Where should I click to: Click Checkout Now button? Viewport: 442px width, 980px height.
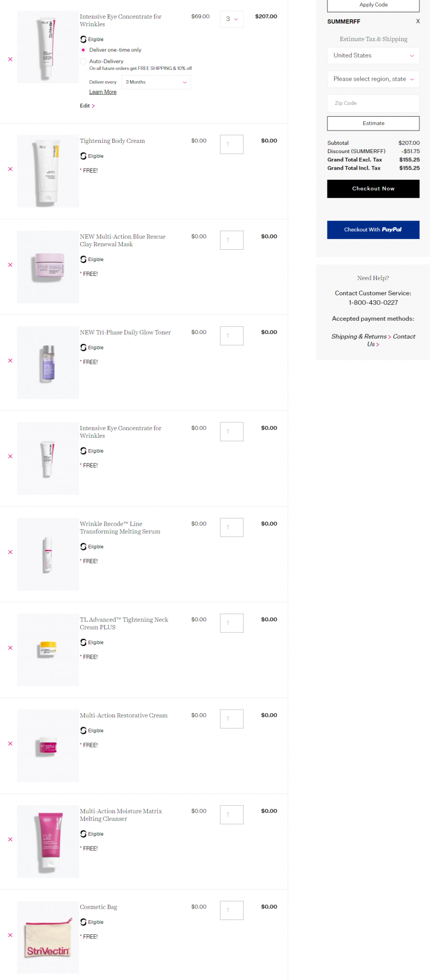tap(373, 189)
